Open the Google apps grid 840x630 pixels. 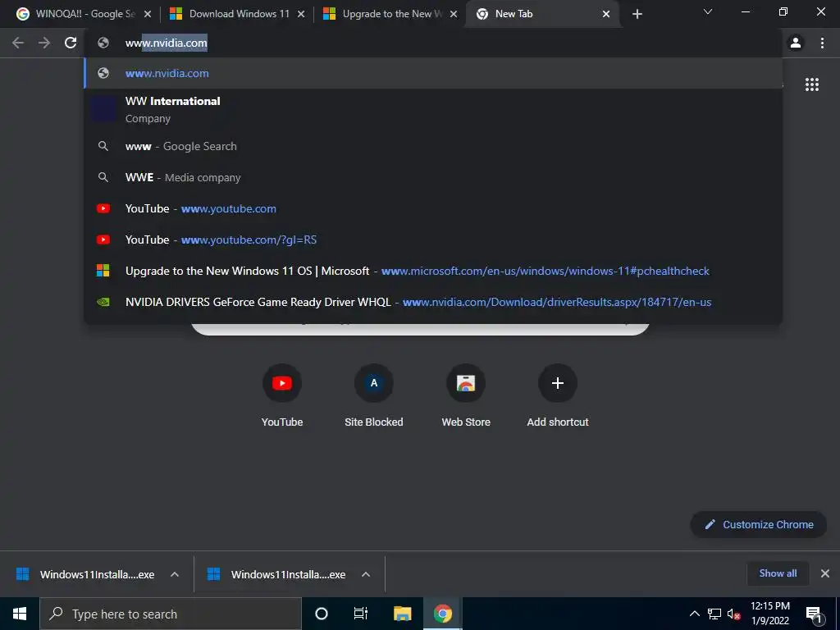tap(812, 84)
